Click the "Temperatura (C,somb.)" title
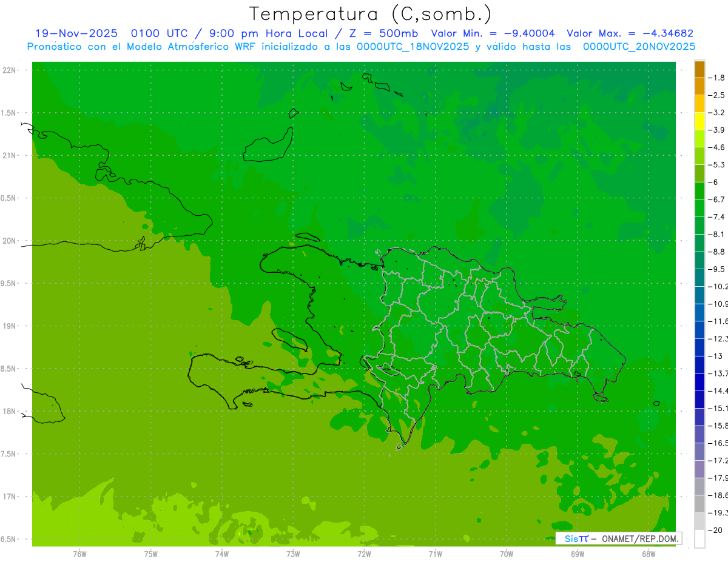Screen dimensions: 728x562 coord(371,14)
